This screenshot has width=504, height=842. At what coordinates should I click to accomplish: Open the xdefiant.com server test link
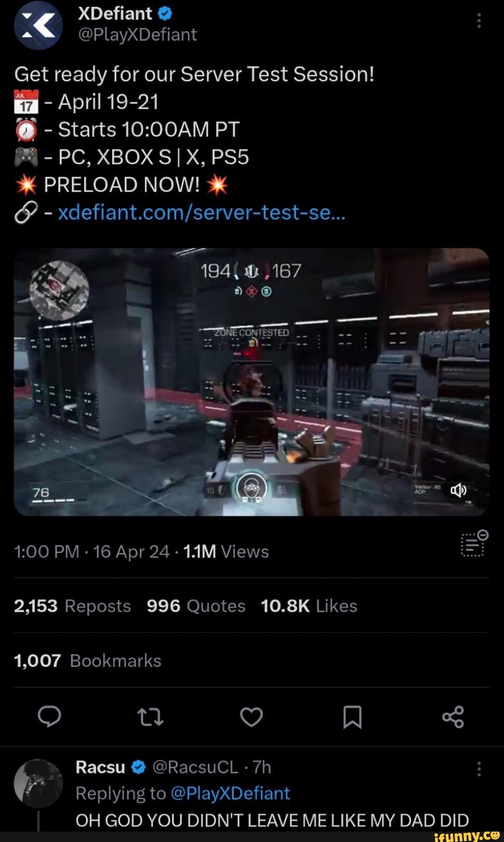click(202, 212)
